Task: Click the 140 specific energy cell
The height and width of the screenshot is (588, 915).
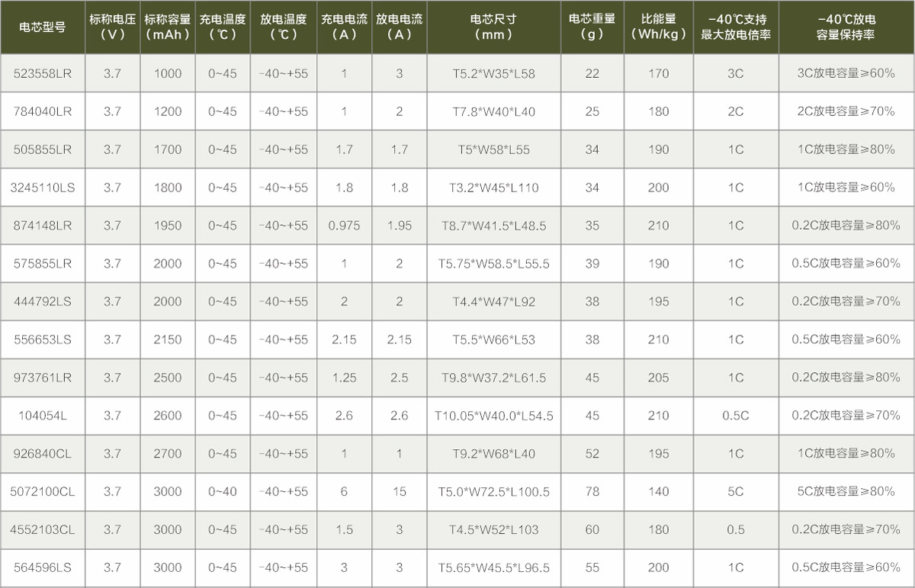Action: point(659,492)
